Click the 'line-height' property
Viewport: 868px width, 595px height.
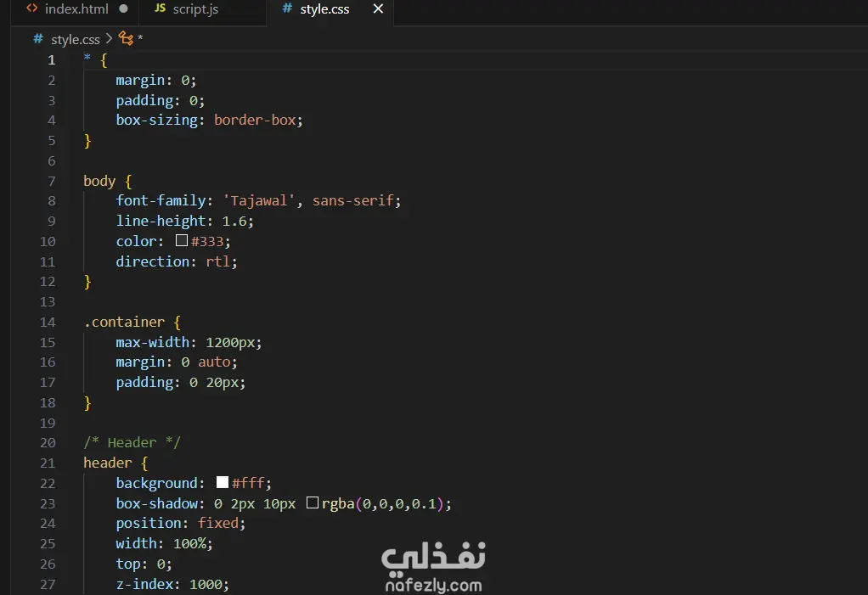pos(161,221)
